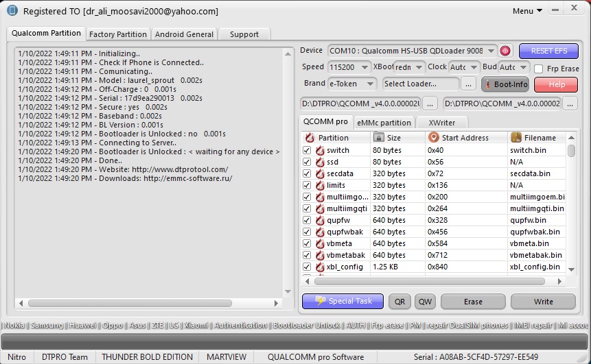Image resolution: width=591 pixels, height=364 pixels.
Task: Click the flame icon of the xbl_config partition
Action: tap(320, 267)
